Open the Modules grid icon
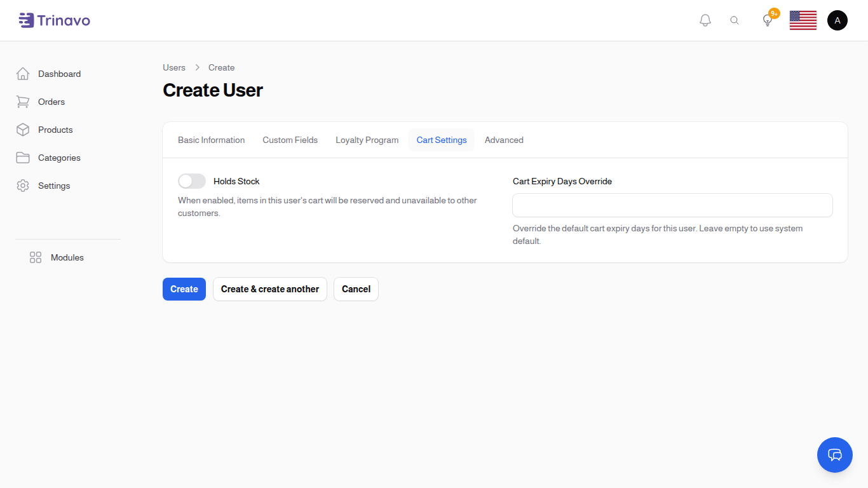The image size is (868, 488). click(x=36, y=257)
